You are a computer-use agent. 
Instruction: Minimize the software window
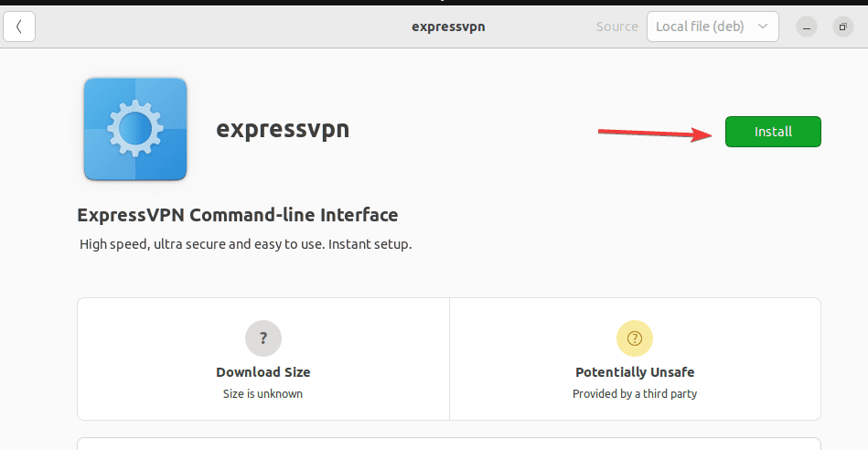pos(807,27)
